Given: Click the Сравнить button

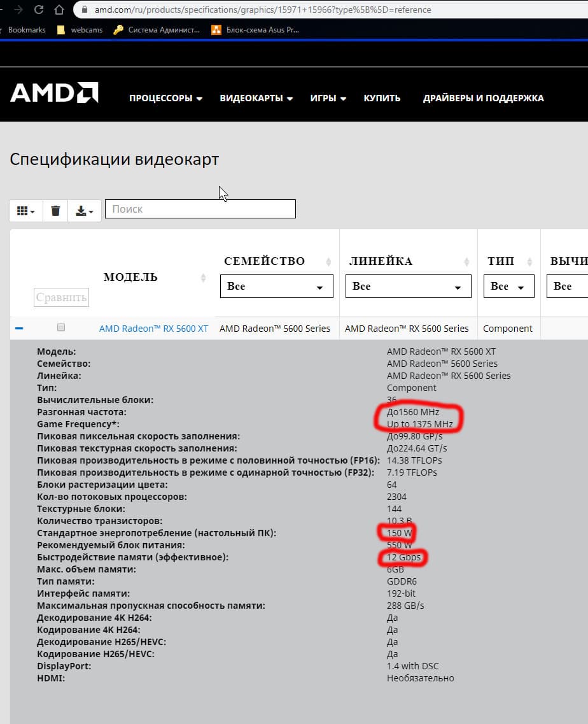Looking at the screenshot, I should coord(61,297).
